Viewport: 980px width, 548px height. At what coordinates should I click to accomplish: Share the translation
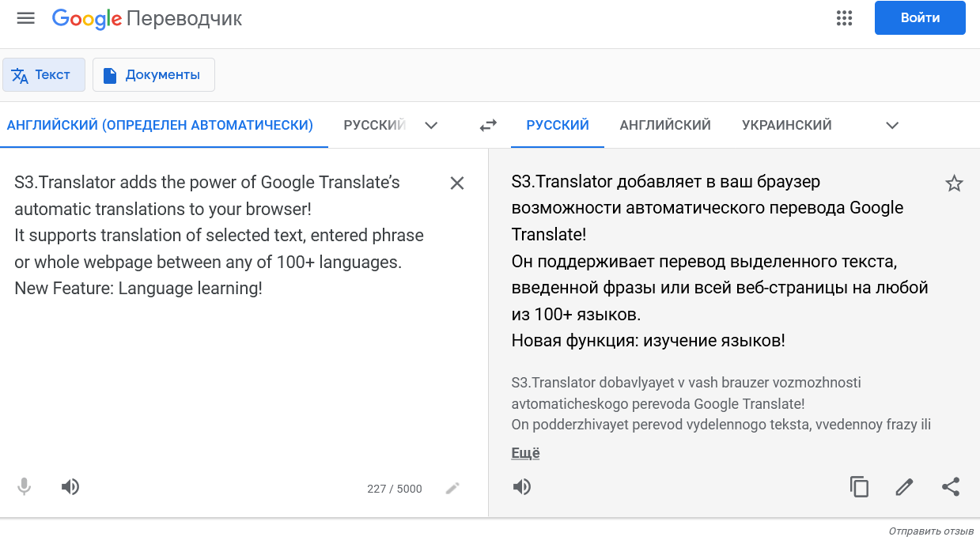[951, 487]
